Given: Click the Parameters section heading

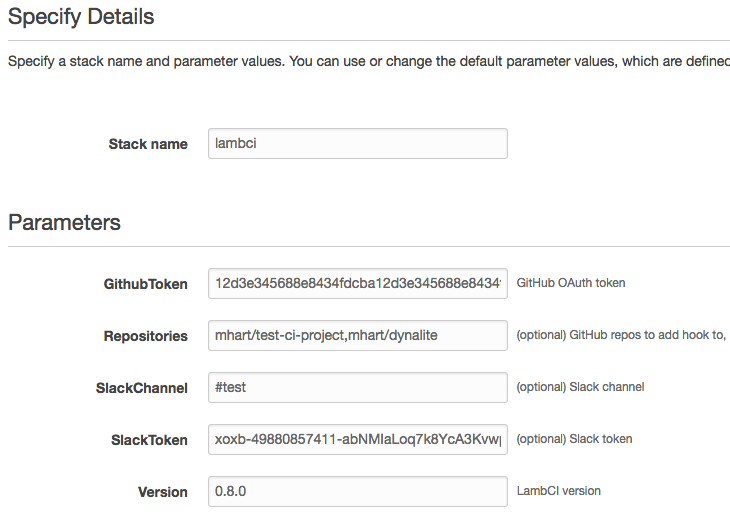Looking at the screenshot, I should click(x=65, y=222).
